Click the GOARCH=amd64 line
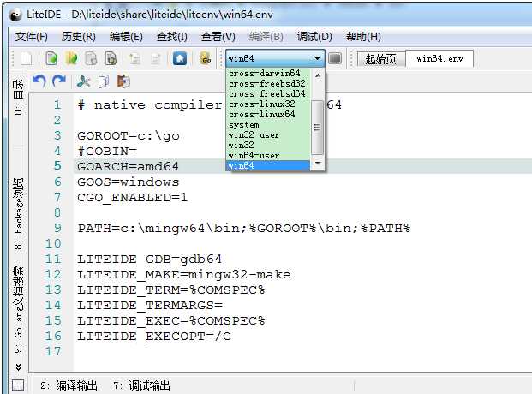532x394 pixels. coord(128,166)
